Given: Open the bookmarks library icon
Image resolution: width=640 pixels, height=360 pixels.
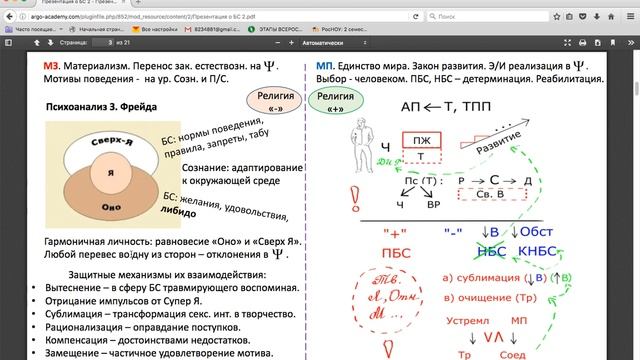Looking at the screenshot, I should coord(569,17).
